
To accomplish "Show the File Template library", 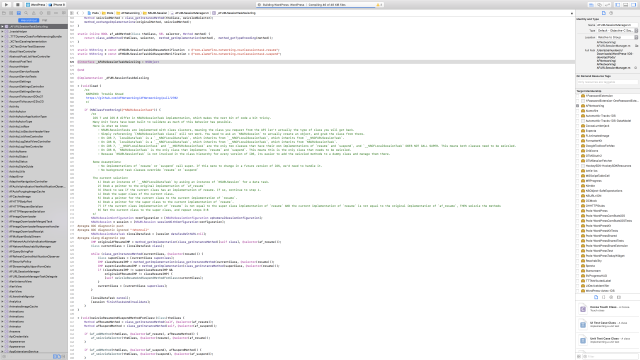I will click(x=596, y=297).
